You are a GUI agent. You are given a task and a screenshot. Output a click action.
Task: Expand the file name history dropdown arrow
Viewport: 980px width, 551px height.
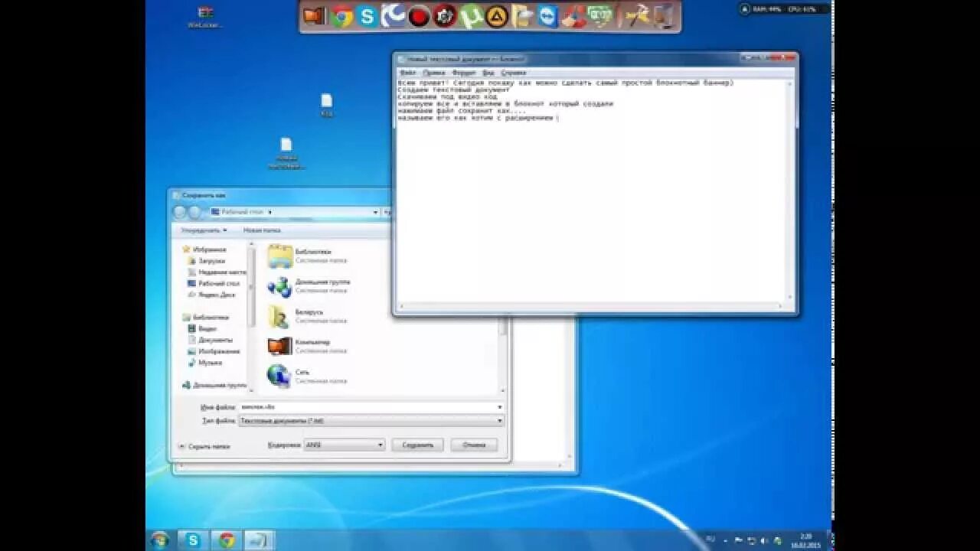pos(500,407)
